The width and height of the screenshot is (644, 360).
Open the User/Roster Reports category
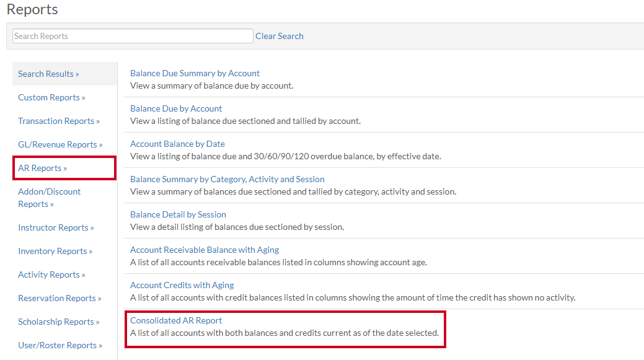coord(60,345)
